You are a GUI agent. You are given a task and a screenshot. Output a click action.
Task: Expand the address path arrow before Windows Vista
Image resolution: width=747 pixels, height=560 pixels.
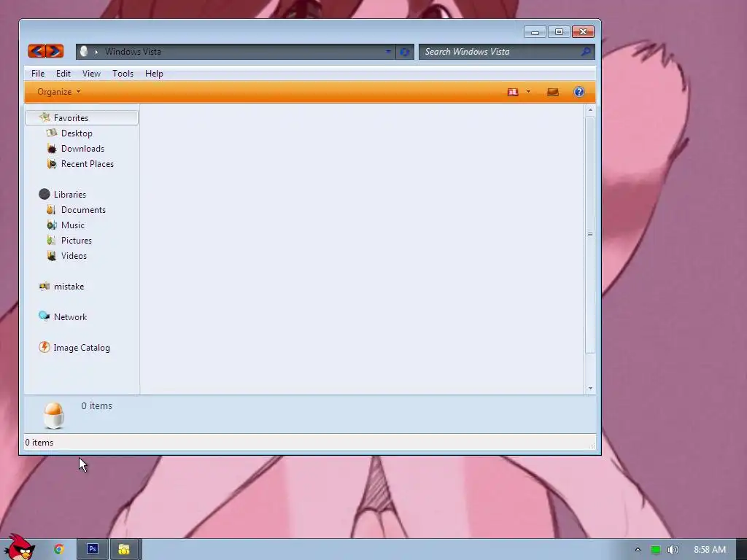pyautogui.click(x=96, y=52)
